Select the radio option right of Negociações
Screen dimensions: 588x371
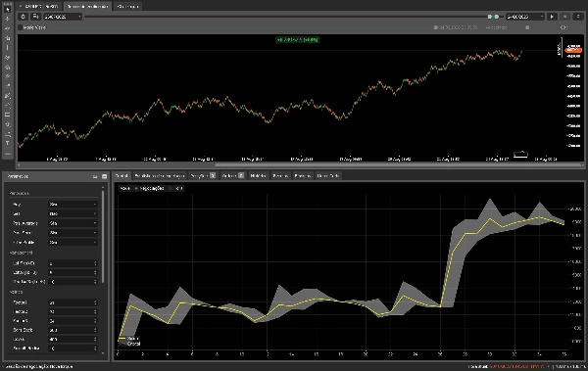pyautogui.click(x=171, y=188)
